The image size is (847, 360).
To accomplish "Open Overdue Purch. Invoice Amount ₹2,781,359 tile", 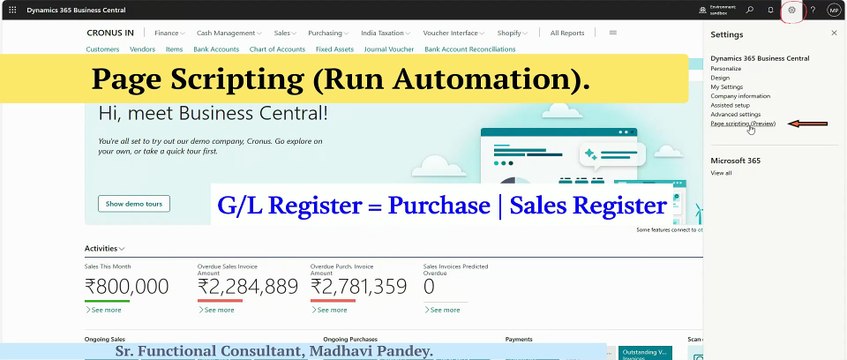I will [359, 286].
